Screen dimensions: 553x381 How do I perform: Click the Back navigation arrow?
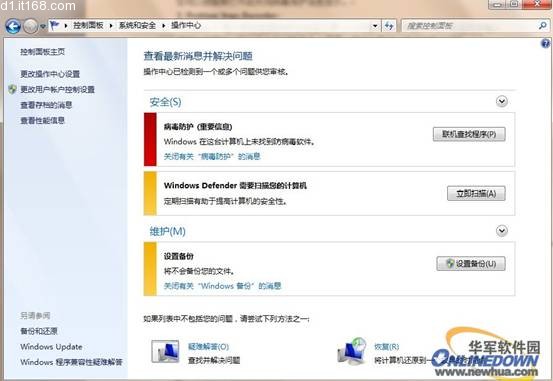pos(13,26)
